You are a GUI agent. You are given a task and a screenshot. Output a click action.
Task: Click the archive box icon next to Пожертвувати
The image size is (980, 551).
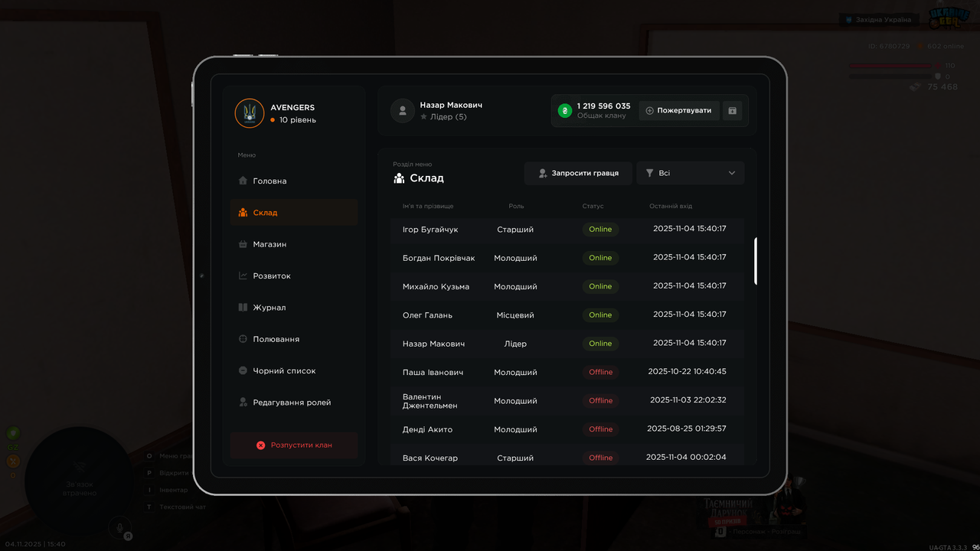[732, 111]
